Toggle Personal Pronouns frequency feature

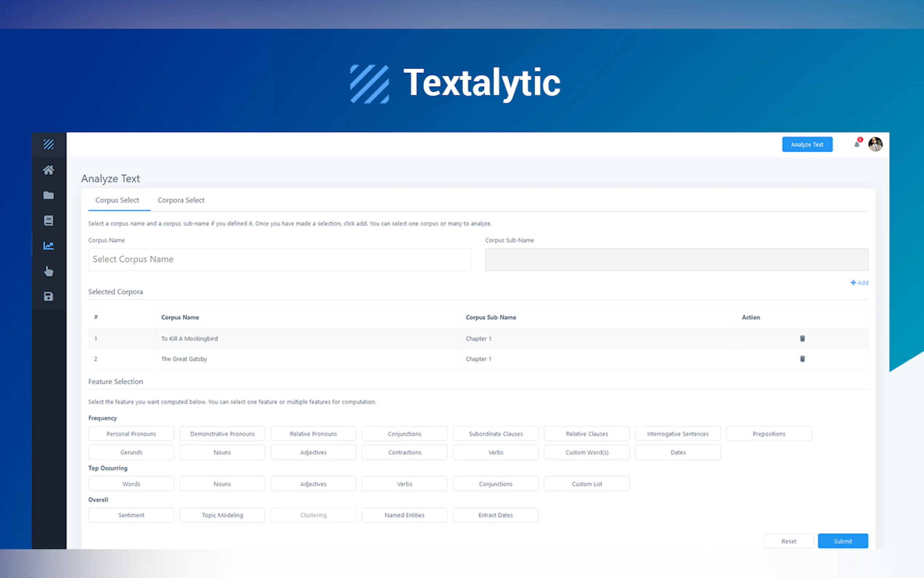131,434
